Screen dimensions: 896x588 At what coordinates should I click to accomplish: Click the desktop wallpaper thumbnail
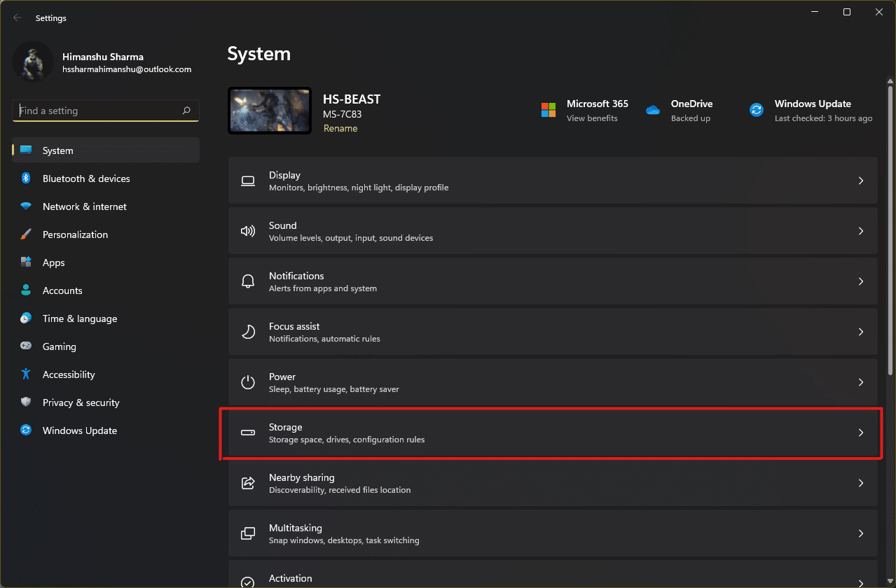pos(270,111)
